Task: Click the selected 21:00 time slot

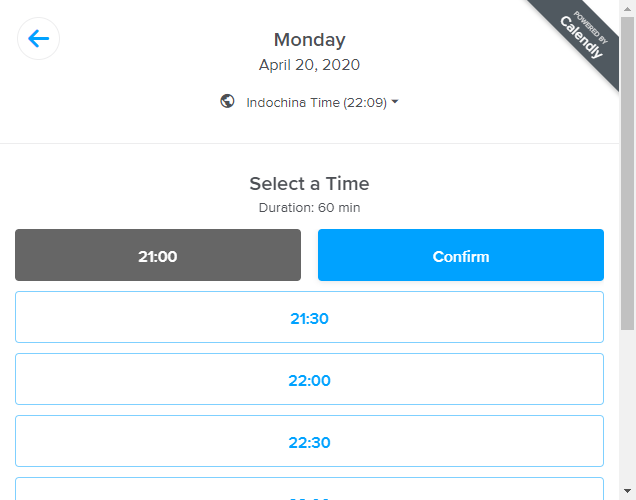Action: click(x=158, y=256)
